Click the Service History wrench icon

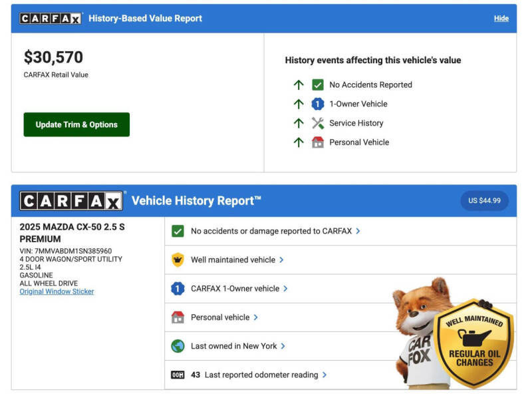[x=318, y=123]
